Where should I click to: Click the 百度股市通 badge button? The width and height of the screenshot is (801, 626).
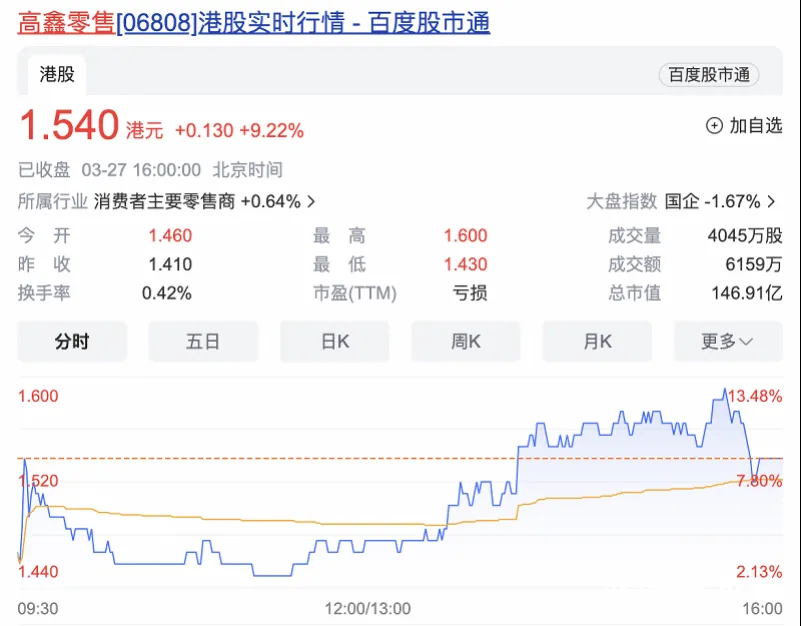[708, 75]
